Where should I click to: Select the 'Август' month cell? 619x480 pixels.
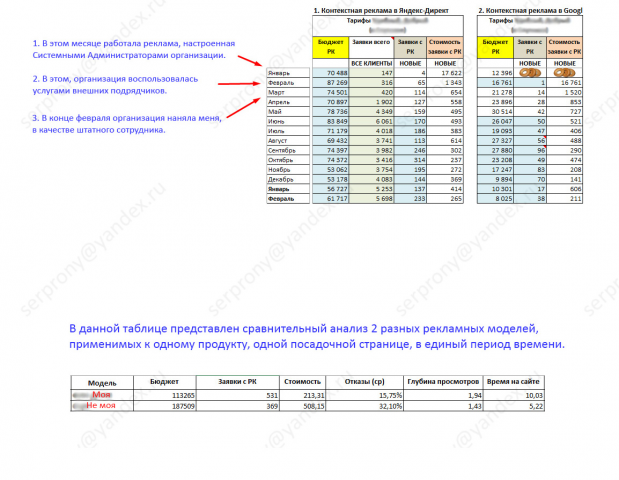[x=288, y=141]
